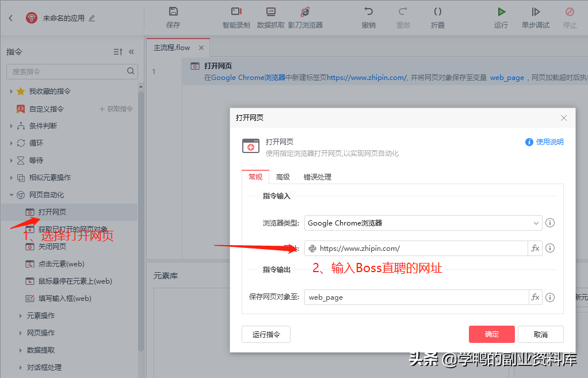The height and width of the screenshot is (378, 588).
Task: Run the flow with 运行
Action: coord(501,18)
